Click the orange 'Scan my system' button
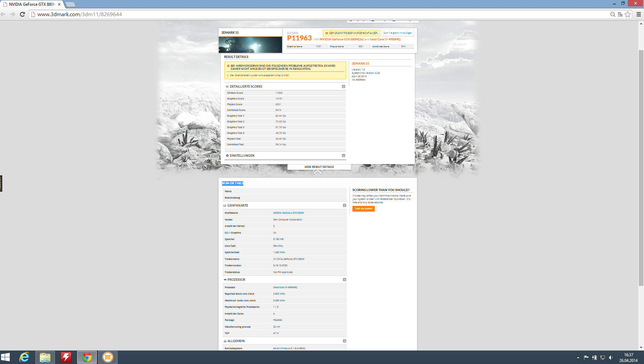This screenshot has height=364, width=644. coord(363,209)
